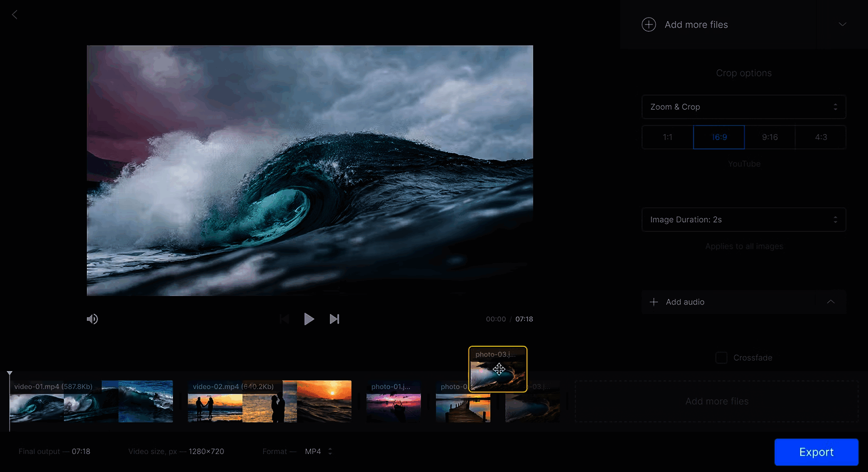Image resolution: width=868 pixels, height=472 pixels.
Task: Click the move cursor on dragged photo-03
Action: [x=499, y=369]
